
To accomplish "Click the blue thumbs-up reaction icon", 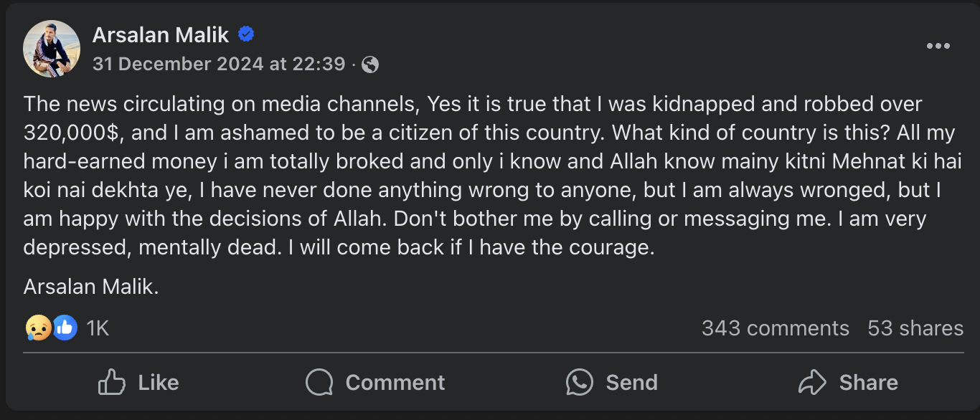I will coord(65,328).
